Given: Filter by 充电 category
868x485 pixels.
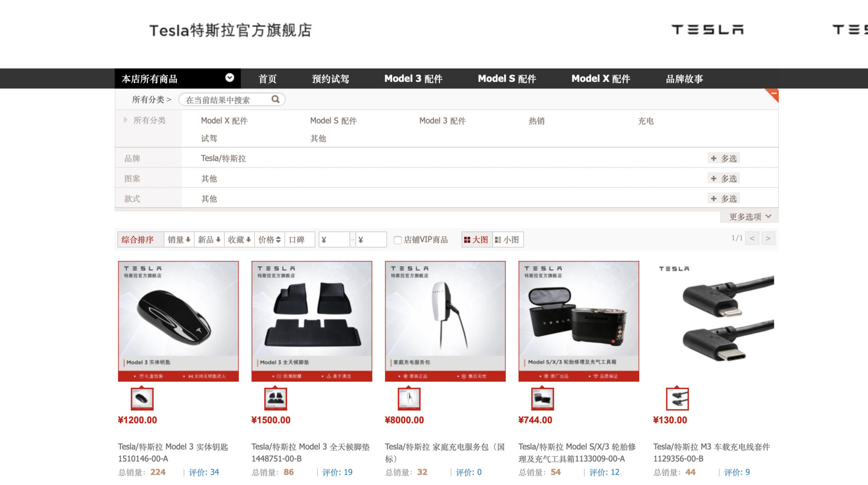Looking at the screenshot, I should click(646, 121).
